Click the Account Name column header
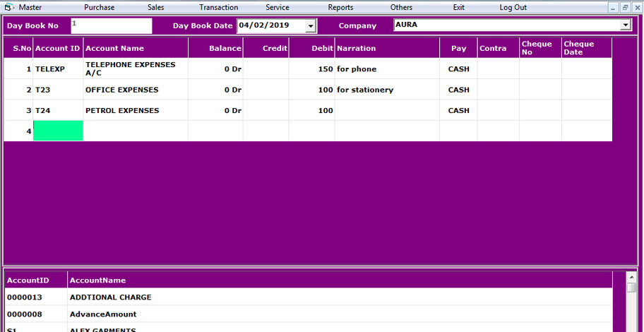The height and width of the screenshot is (332, 644). 136,48
